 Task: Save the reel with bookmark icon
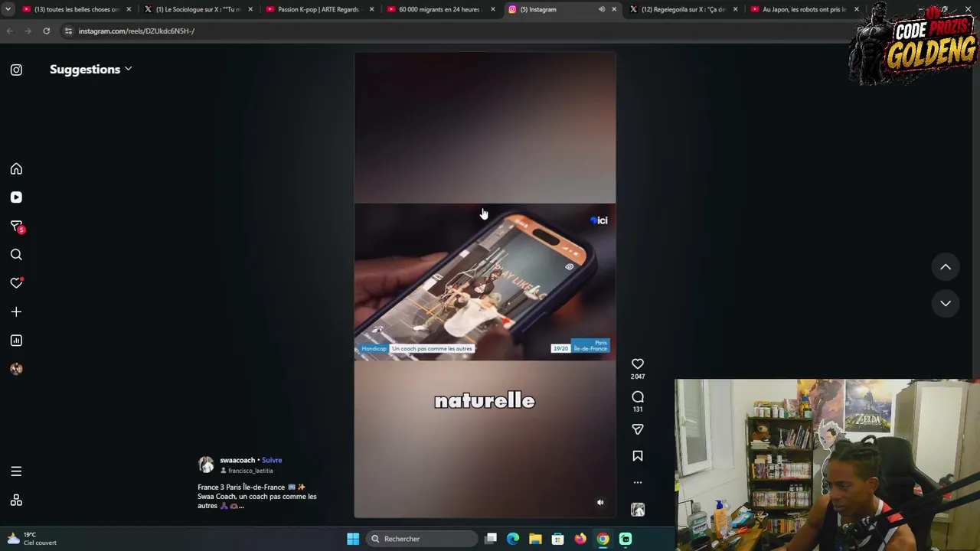click(638, 456)
